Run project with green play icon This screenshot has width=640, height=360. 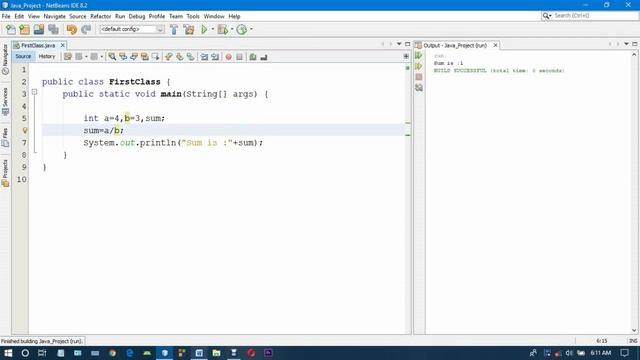click(x=204, y=29)
